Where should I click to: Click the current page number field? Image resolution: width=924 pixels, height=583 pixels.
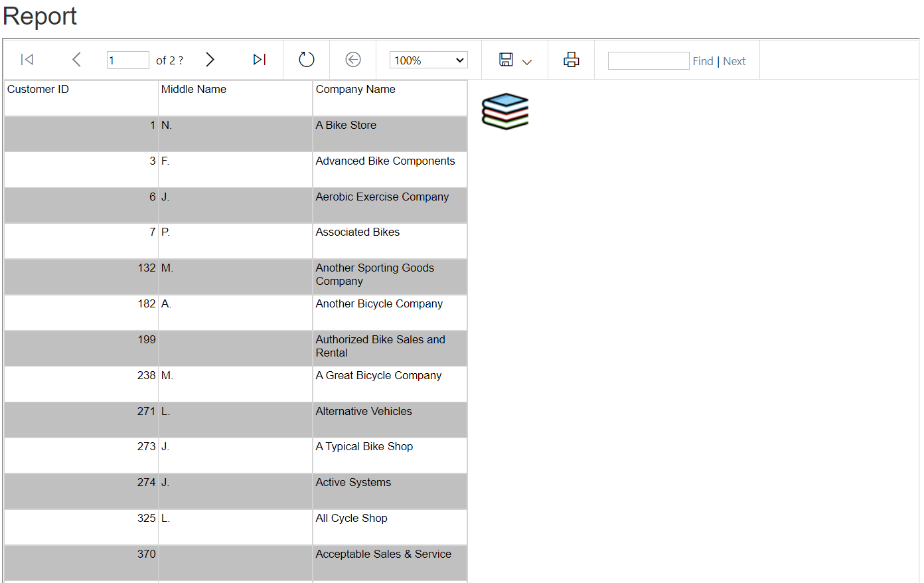(x=127, y=60)
